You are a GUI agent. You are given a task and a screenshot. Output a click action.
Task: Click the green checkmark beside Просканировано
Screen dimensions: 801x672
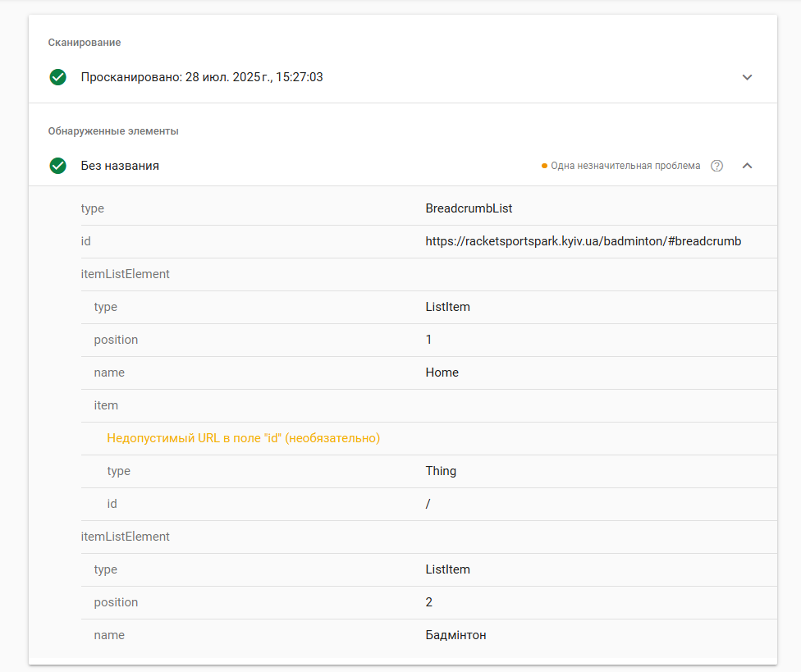[x=57, y=77]
